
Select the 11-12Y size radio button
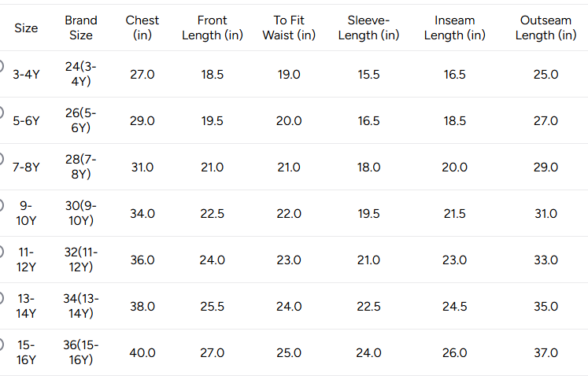[1, 252]
